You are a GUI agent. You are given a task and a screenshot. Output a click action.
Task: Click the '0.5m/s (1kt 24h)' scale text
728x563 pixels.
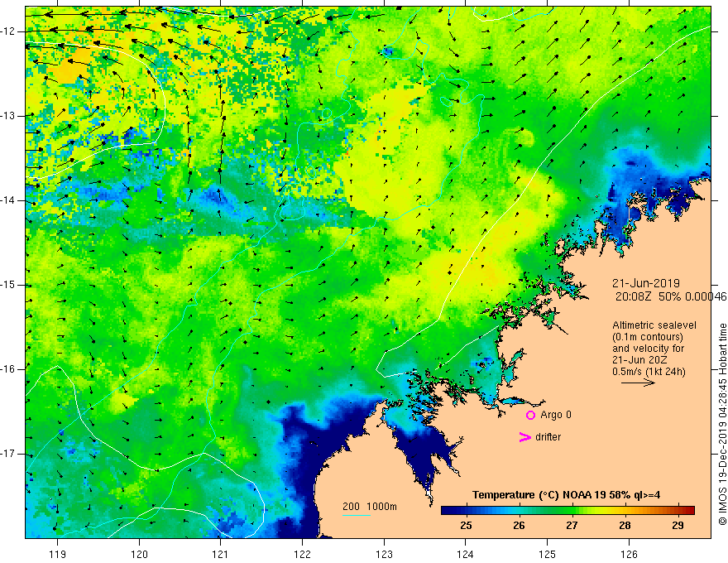[x=649, y=372]
